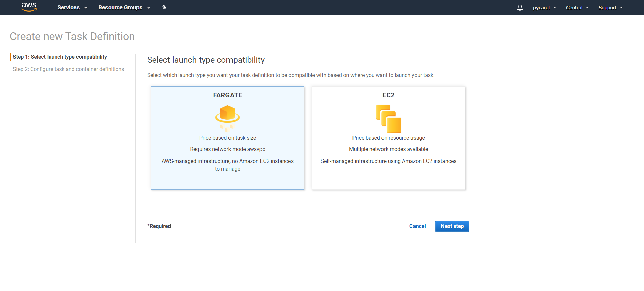The height and width of the screenshot is (291, 644).
Task: Click the pin shortcut icon in navbar
Action: point(164,7)
